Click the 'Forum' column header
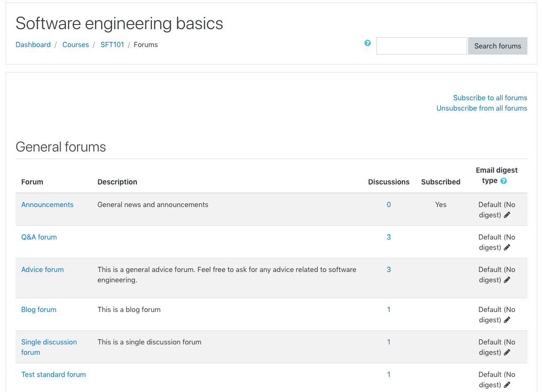Viewport: 542px width, 392px height. [x=32, y=182]
